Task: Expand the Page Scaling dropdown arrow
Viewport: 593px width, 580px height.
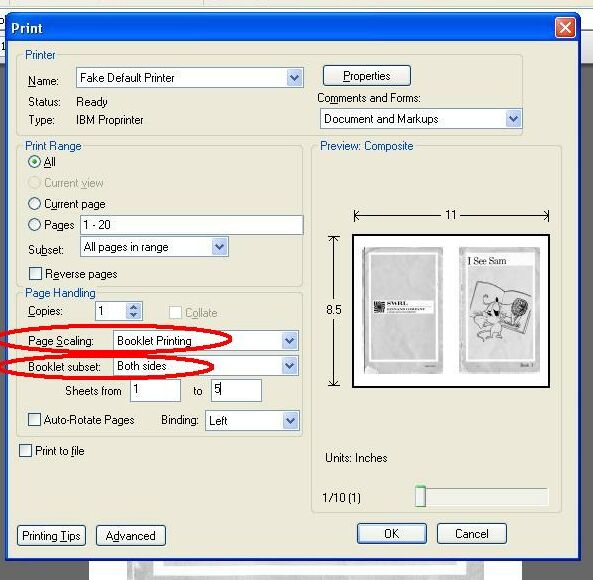Action: (x=290, y=341)
